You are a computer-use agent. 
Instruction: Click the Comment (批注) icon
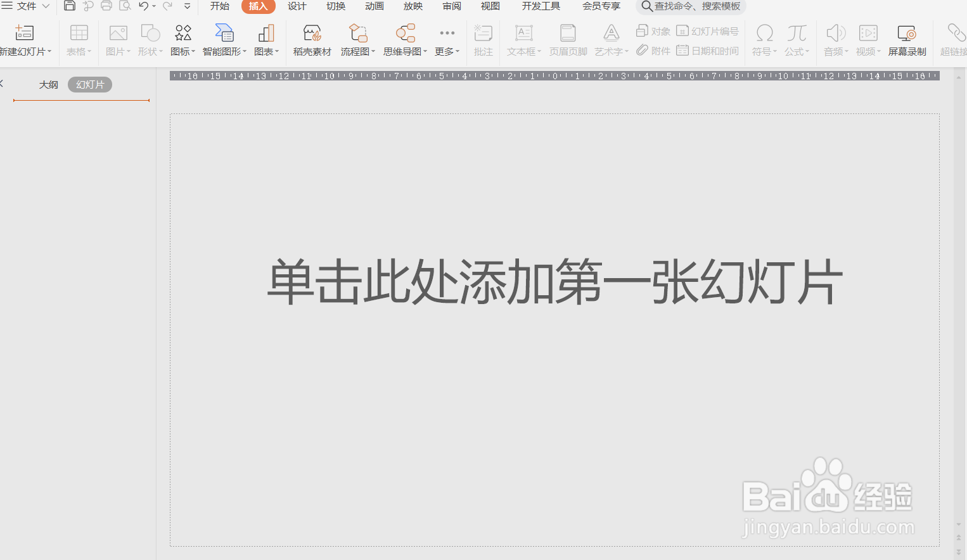[483, 33]
